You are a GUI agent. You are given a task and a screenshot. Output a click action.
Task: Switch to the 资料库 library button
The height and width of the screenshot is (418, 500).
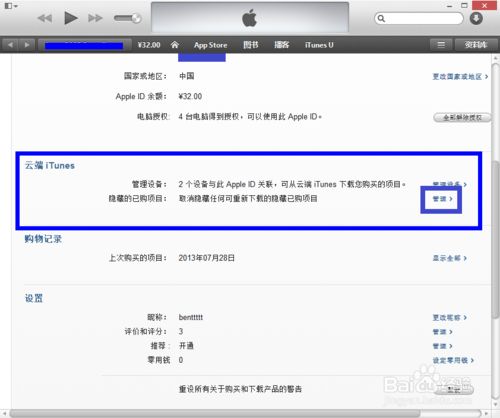click(476, 45)
